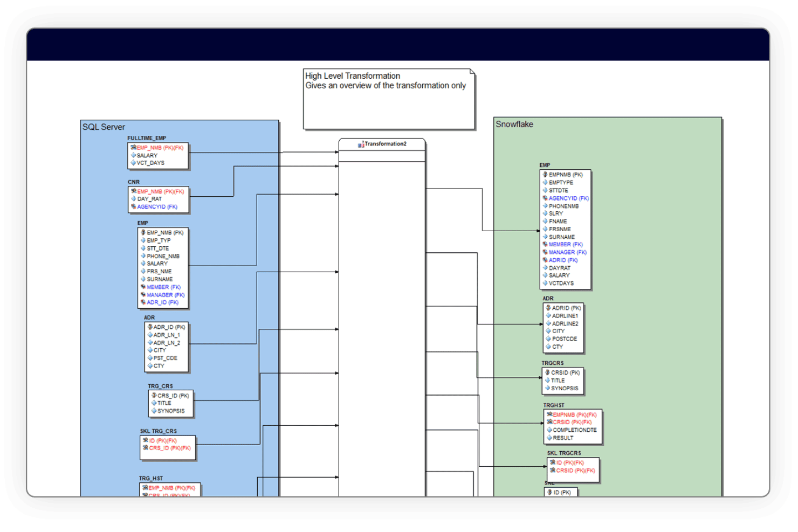Click the CNR table name label

click(134, 182)
